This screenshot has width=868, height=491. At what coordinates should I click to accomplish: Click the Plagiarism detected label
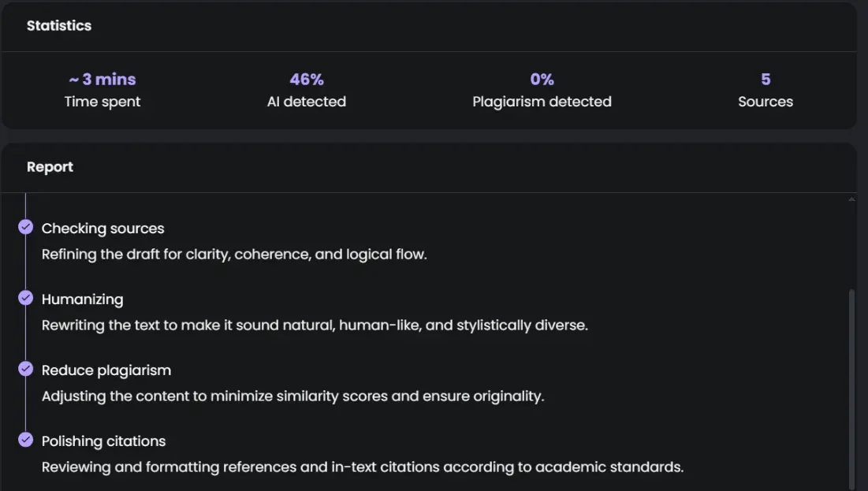(x=542, y=102)
